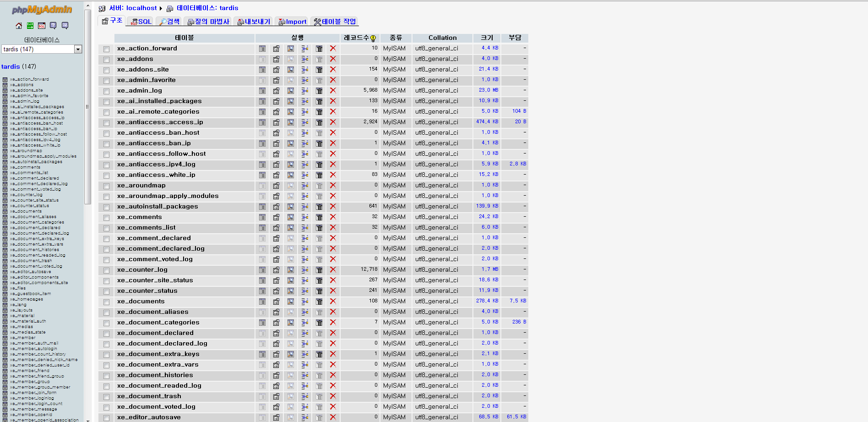Check the checkbox for xe_action_forward row
Screen dimensions: 868x422
(x=106, y=49)
